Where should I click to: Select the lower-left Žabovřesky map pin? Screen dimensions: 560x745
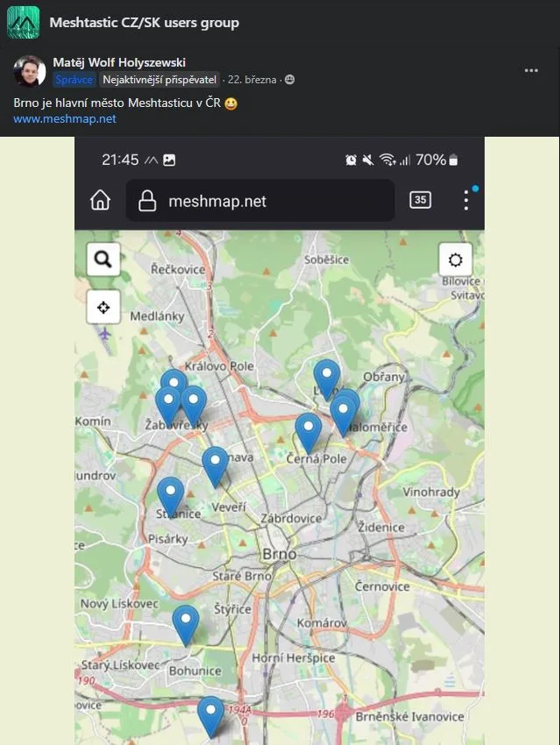(167, 405)
